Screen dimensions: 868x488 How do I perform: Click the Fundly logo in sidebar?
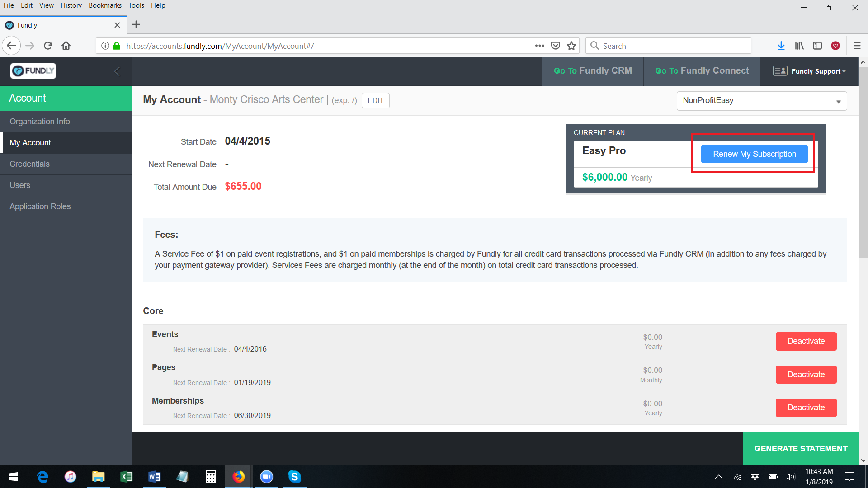(33, 71)
